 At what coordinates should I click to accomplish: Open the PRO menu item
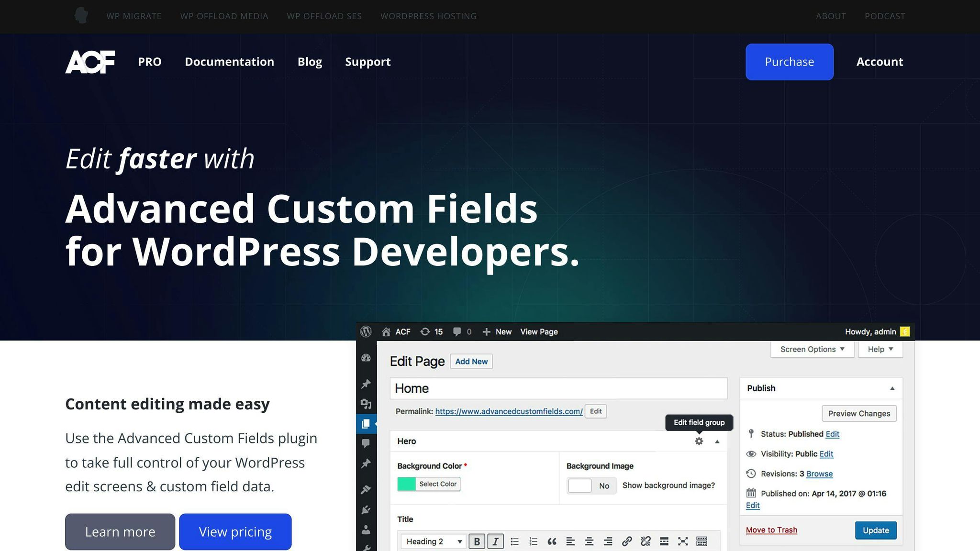tap(150, 62)
